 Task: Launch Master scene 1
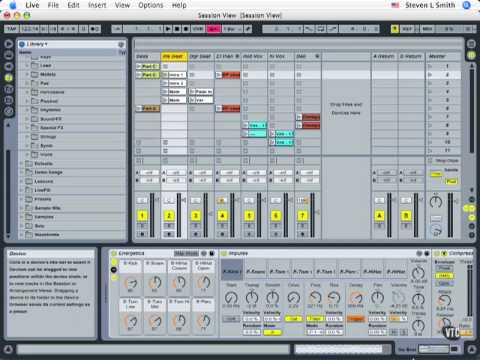[x=430, y=66]
